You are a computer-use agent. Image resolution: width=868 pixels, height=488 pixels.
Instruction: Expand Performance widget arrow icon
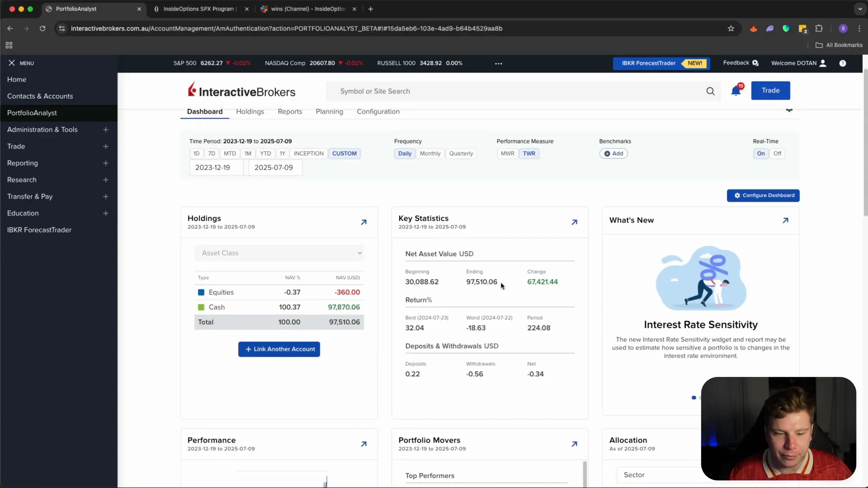click(x=363, y=444)
